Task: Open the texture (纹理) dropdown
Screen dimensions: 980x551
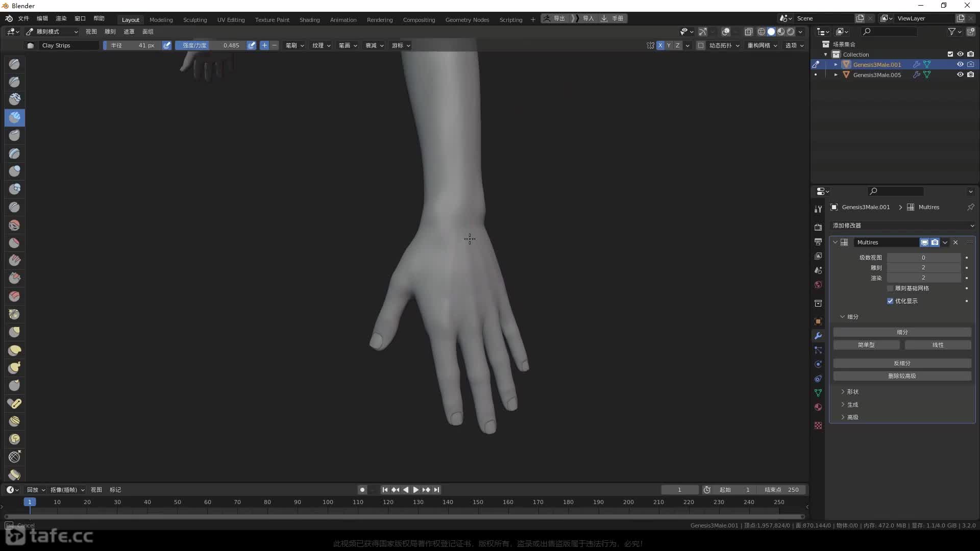Action: (x=322, y=45)
